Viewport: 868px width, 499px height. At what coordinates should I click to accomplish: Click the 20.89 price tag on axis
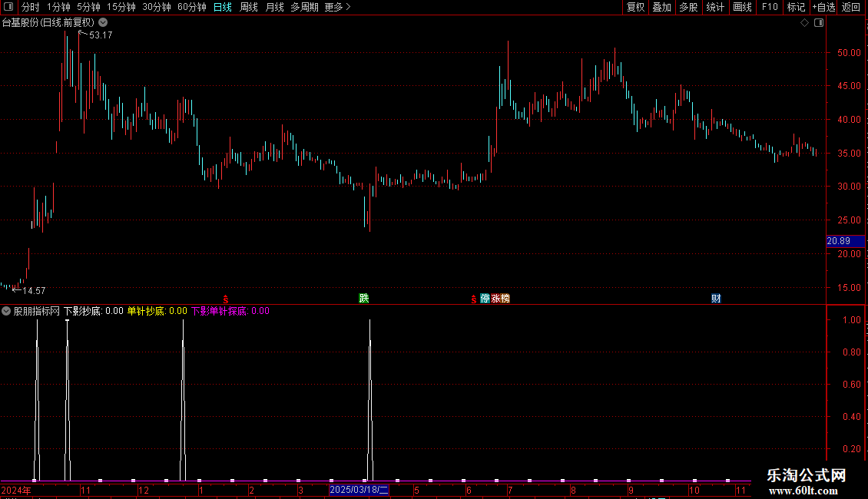click(x=845, y=241)
